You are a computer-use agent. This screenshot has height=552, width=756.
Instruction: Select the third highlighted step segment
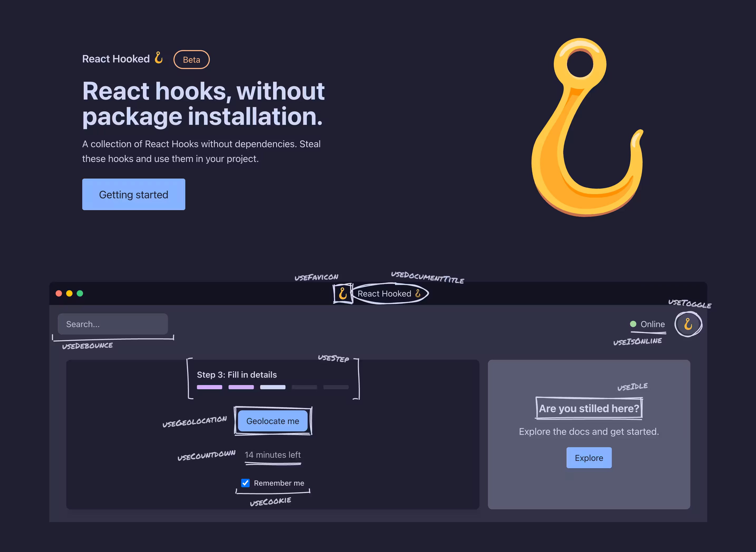click(273, 387)
